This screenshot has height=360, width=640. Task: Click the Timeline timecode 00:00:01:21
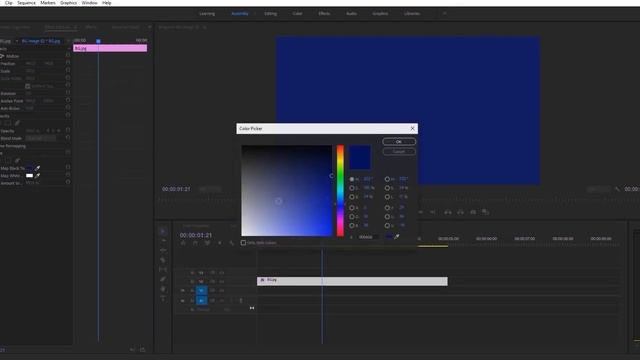coord(196,235)
